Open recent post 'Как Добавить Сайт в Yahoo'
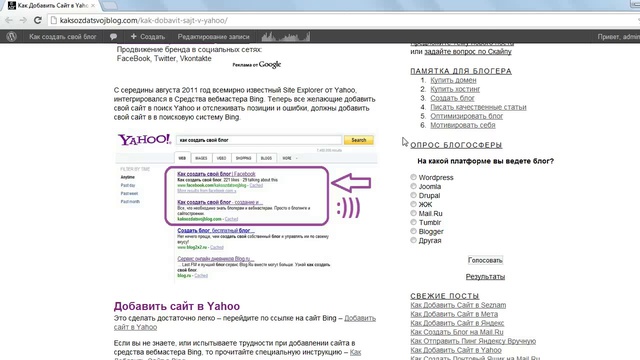Viewport: 640px width, 360px height. [456, 350]
